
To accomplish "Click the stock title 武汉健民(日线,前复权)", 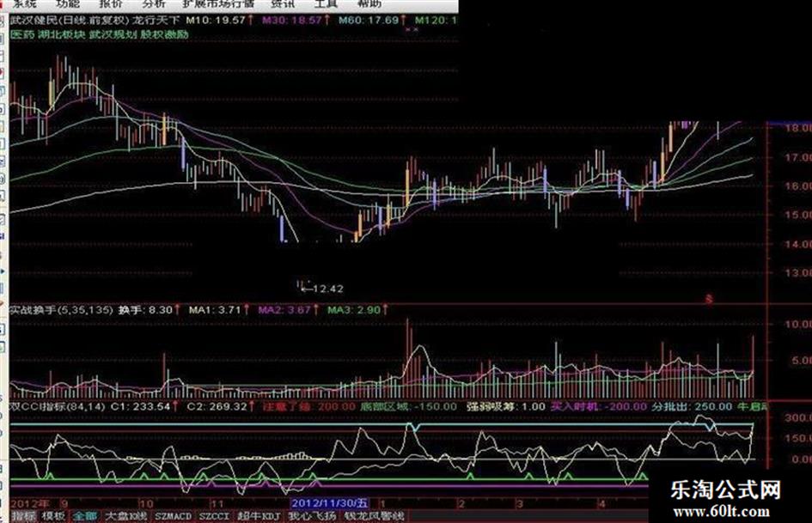I will pos(69,21).
